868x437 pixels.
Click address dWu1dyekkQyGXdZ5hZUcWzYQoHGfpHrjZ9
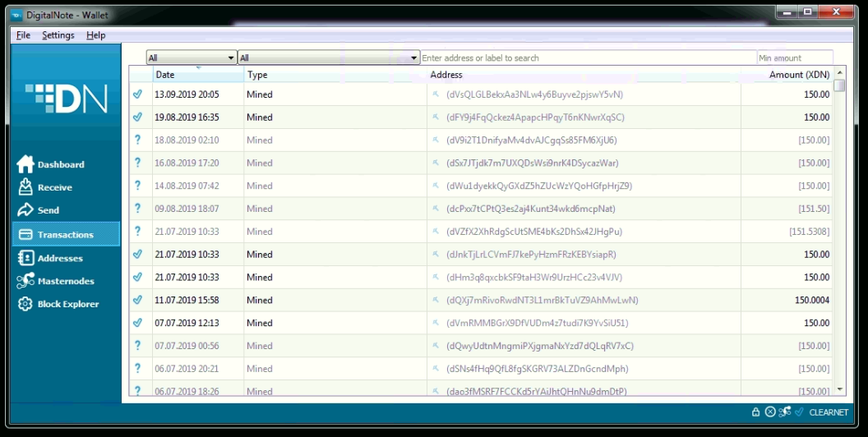point(539,186)
